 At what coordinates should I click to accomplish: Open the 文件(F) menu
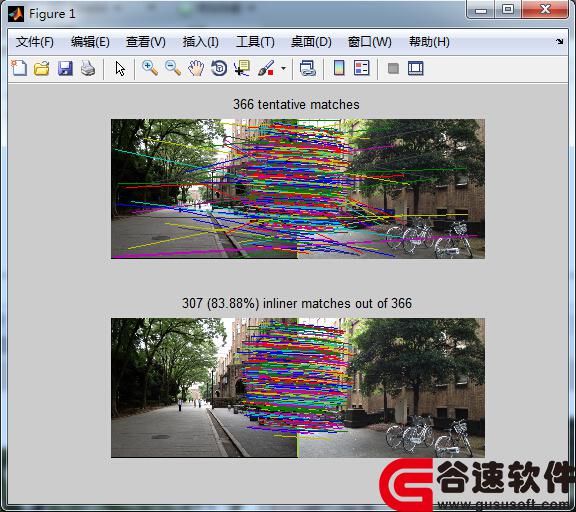[35, 42]
